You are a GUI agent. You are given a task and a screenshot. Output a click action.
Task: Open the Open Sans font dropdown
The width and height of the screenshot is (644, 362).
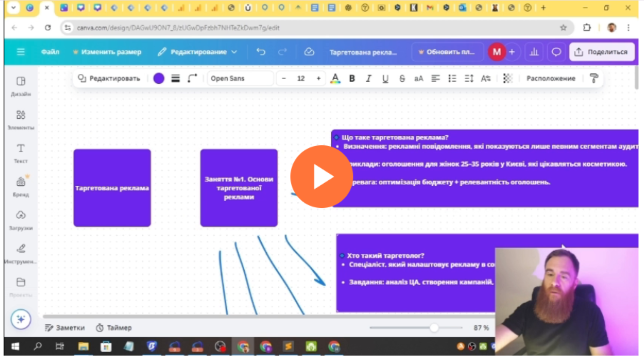click(x=240, y=78)
